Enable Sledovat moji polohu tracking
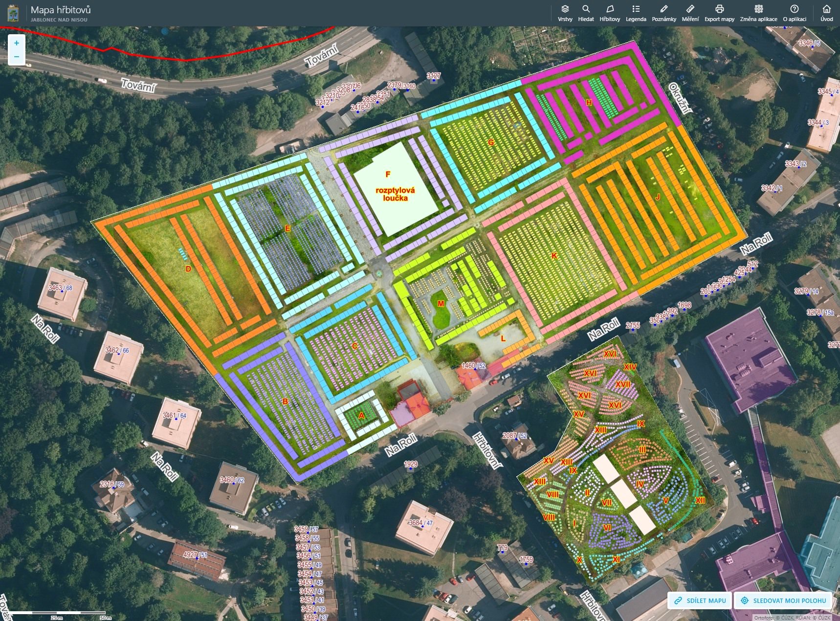Viewport: 840px width, 621px height. (783, 600)
